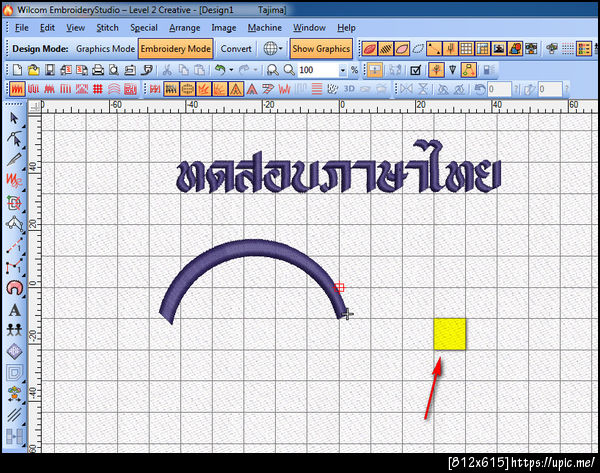
Task: Click the Special menu
Action: [144, 28]
